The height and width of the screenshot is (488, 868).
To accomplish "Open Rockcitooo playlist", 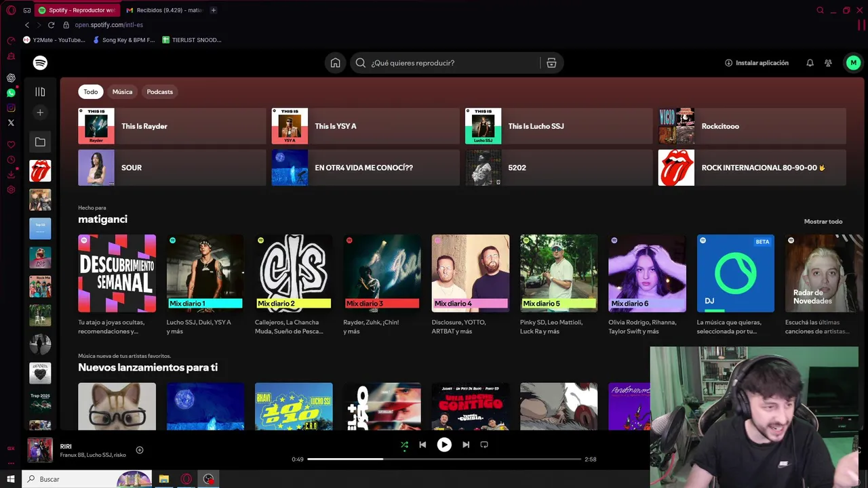I will point(752,126).
